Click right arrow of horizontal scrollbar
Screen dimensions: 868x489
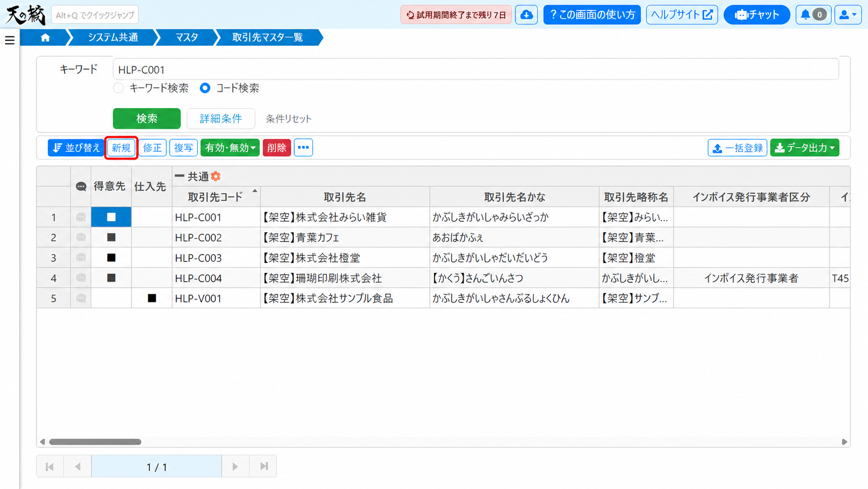(844, 442)
